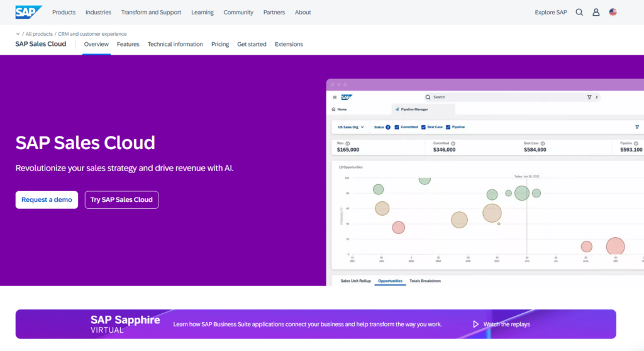Toggle the Pipeline checkbox
The width and height of the screenshot is (644, 351).
(x=448, y=128)
